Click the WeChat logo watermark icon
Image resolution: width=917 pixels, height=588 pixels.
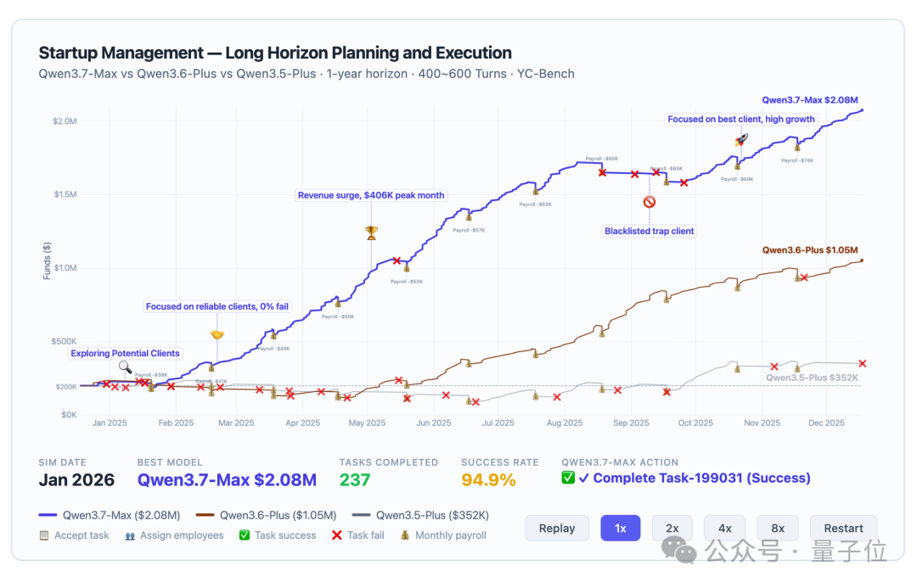tap(679, 550)
